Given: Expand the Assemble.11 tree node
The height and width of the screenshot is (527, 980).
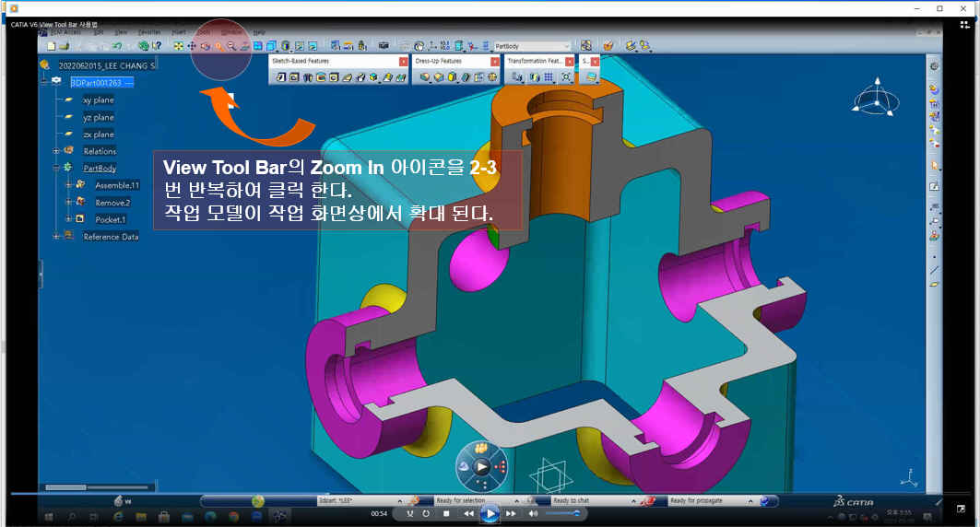Looking at the screenshot, I should tap(68, 185).
